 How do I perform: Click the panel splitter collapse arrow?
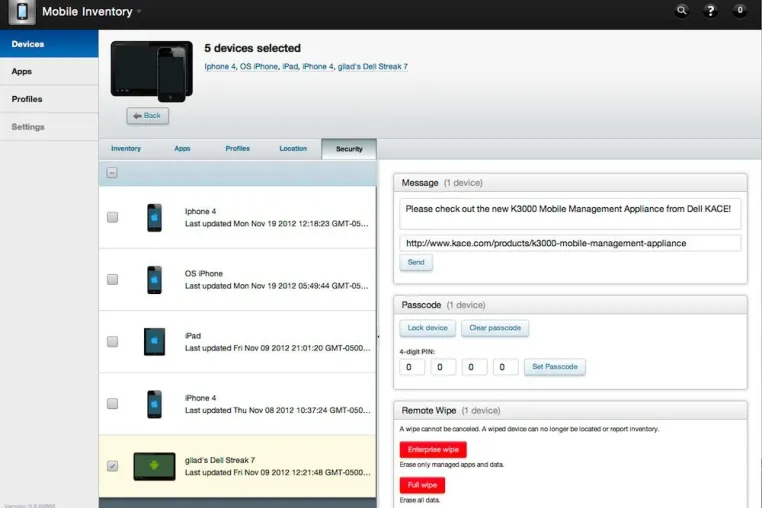click(378, 336)
